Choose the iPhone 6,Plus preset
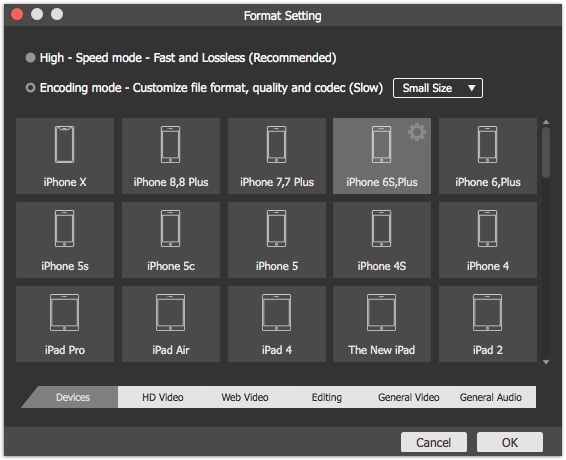Image resolution: width=566 pixels, height=460 pixels. (x=488, y=156)
